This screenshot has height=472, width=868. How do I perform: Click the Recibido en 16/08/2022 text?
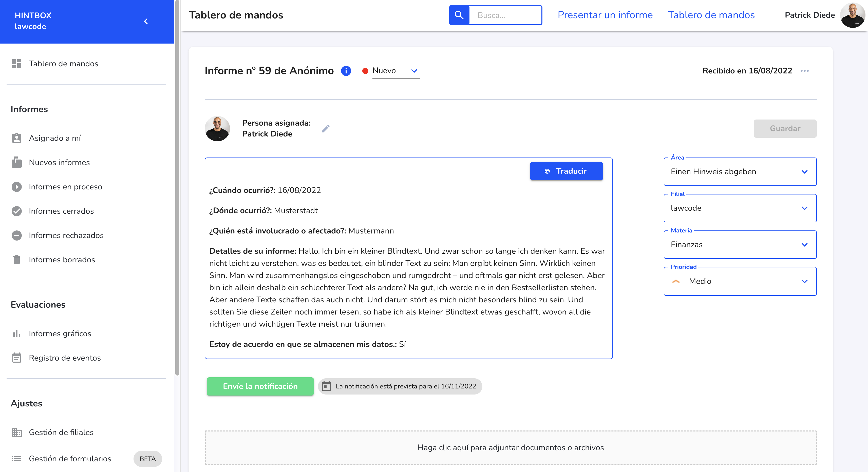[x=747, y=71]
